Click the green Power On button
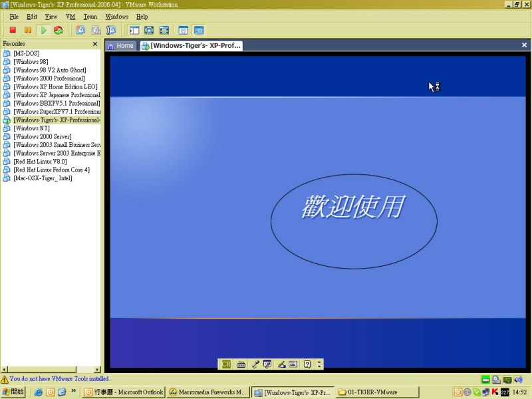Viewport: 532px width, 399px height. (43, 30)
